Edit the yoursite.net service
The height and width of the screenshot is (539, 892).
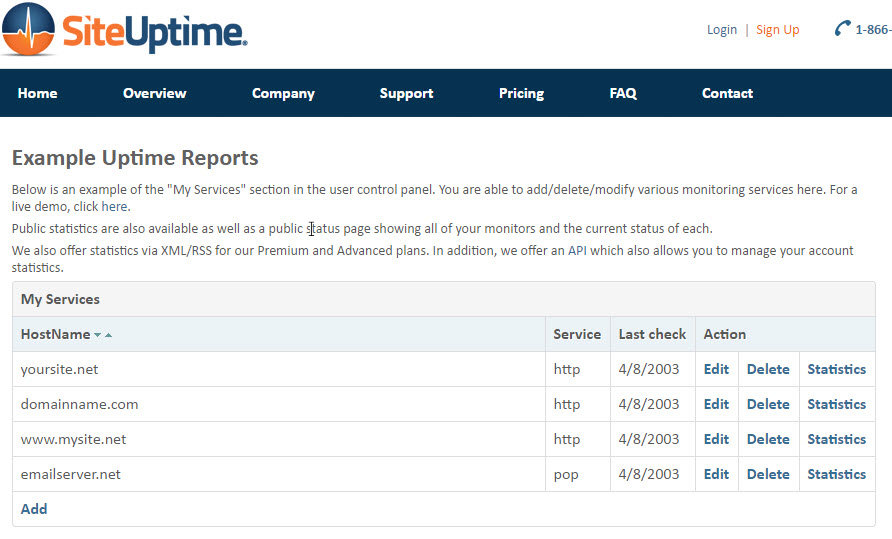716,369
